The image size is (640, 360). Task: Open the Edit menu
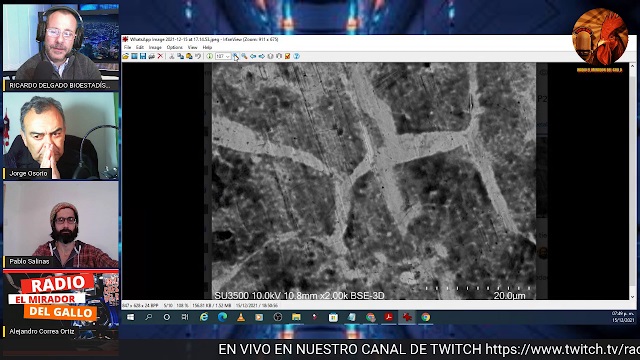[x=140, y=47]
